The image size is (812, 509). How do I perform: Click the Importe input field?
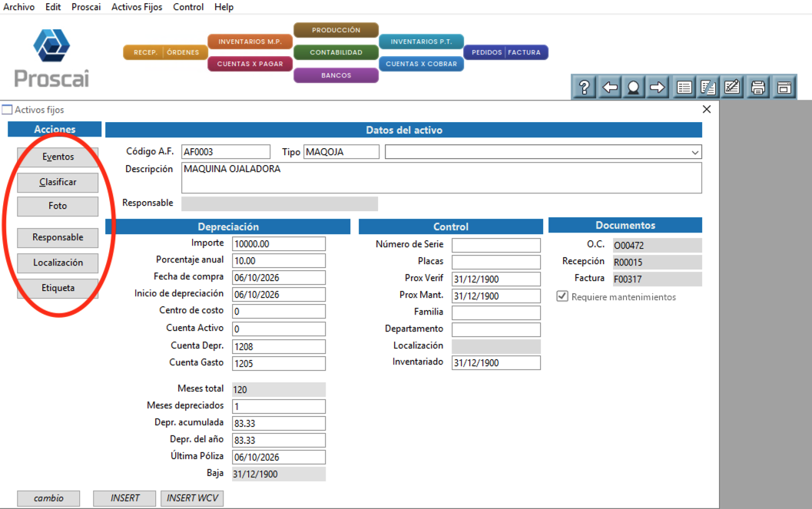click(x=279, y=243)
